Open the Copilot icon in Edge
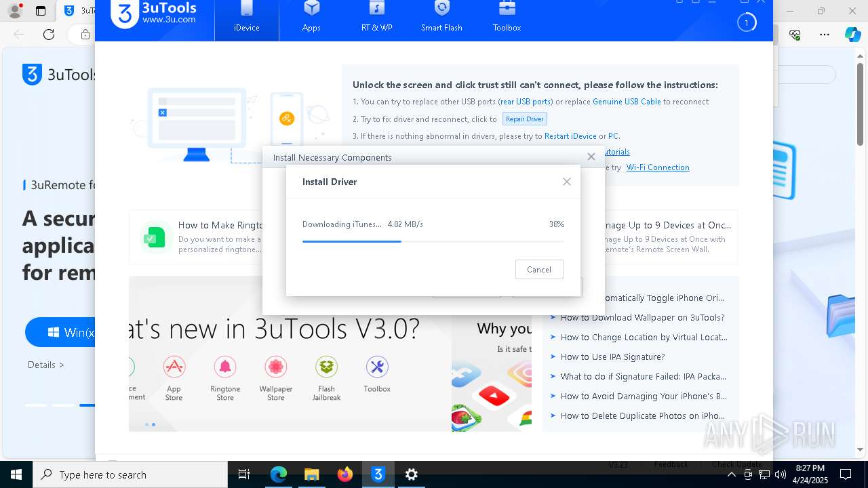This screenshot has width=868, height=488. click(852, 34)
